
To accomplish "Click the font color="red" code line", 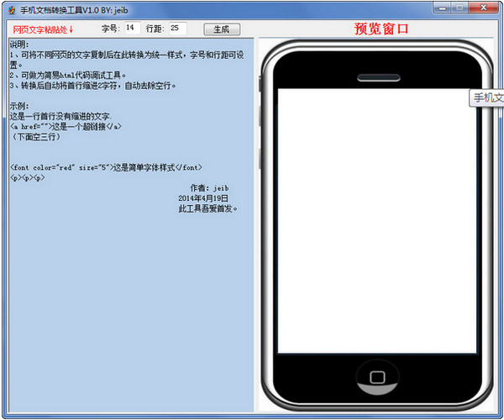I will tap(106, 167).
